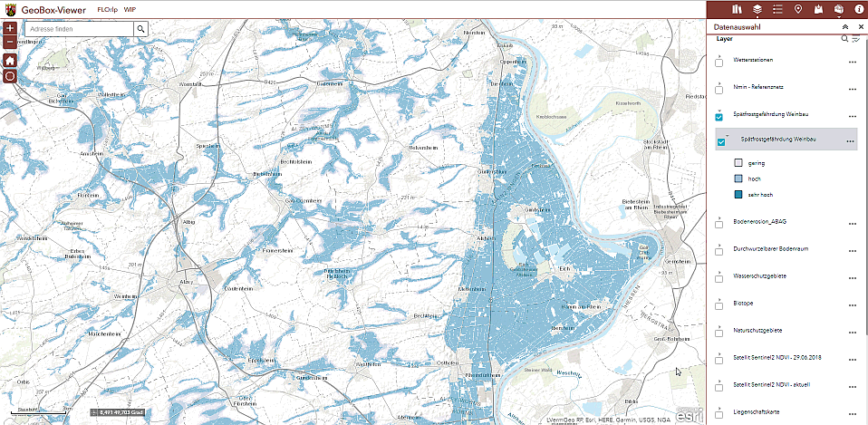The height and width of the screenshot is (425, 868).
Task: Click the location pin marker icon
Action: pos(797,9)
